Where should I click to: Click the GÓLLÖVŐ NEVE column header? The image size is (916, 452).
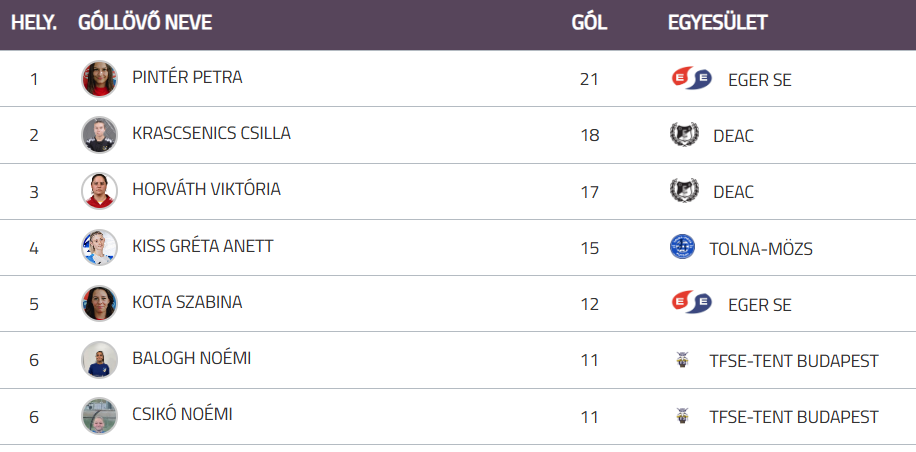click(145, 23)
